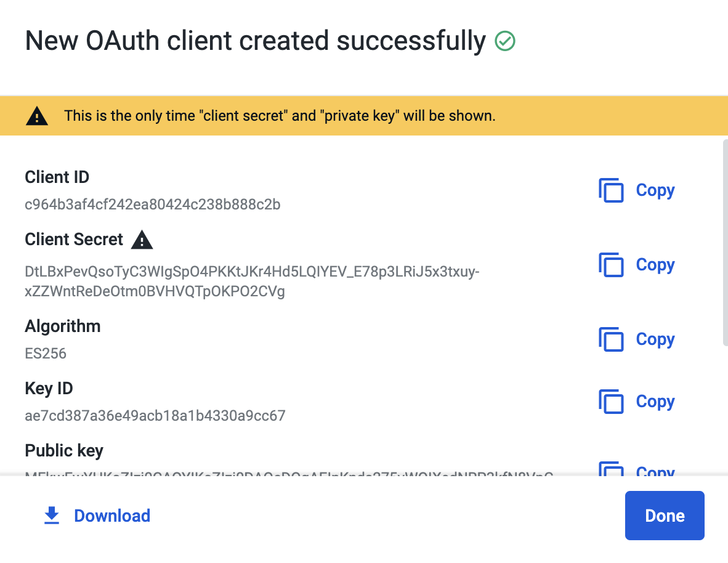The image size is (728, 563).
Task: Copy the Key ID via Copy text
Action: coord(655,402)
